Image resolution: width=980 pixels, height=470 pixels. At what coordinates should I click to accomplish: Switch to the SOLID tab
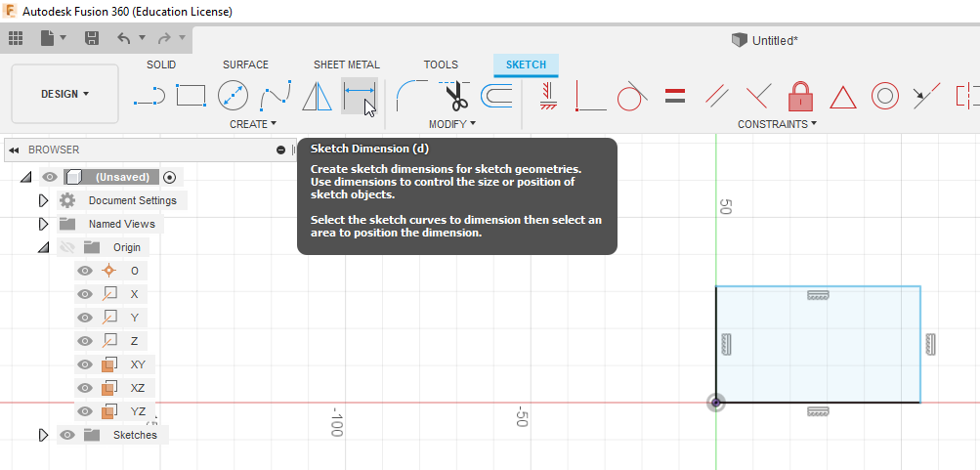161,64
